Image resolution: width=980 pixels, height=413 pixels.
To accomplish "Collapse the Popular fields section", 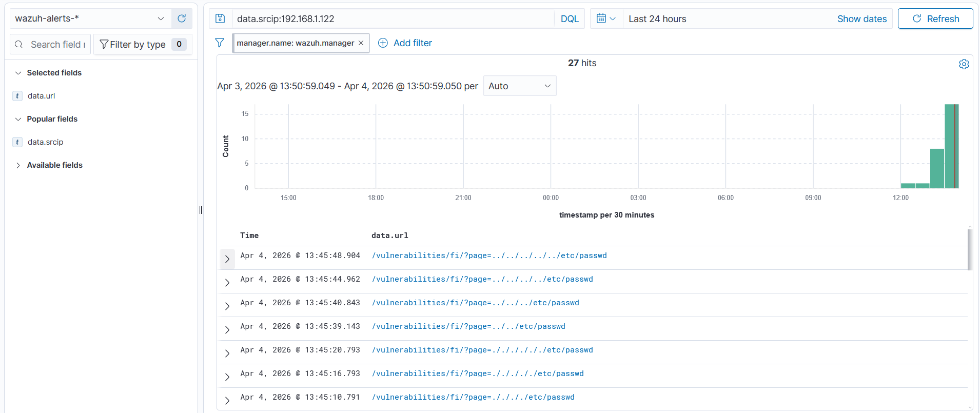I will point(18,119).
